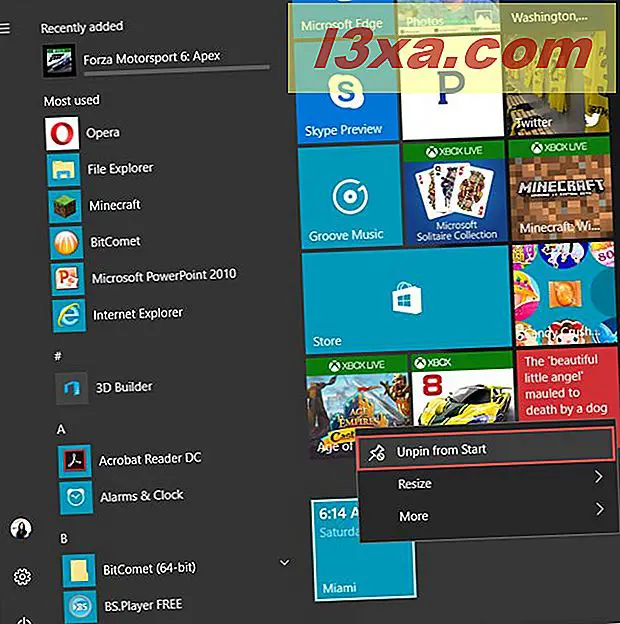Open the Internet Explorer icon
Screen dimensions: 620x624
tap(69, 316)
